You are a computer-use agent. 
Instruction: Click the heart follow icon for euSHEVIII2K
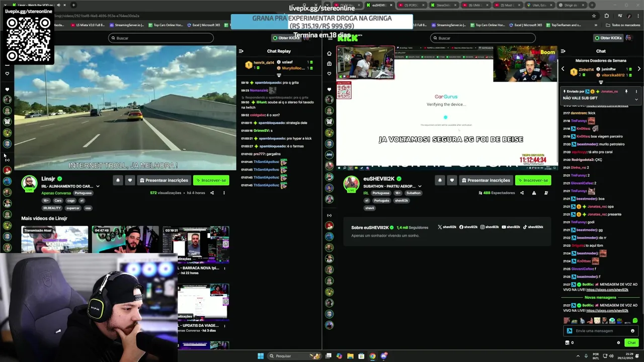(452, 180)
